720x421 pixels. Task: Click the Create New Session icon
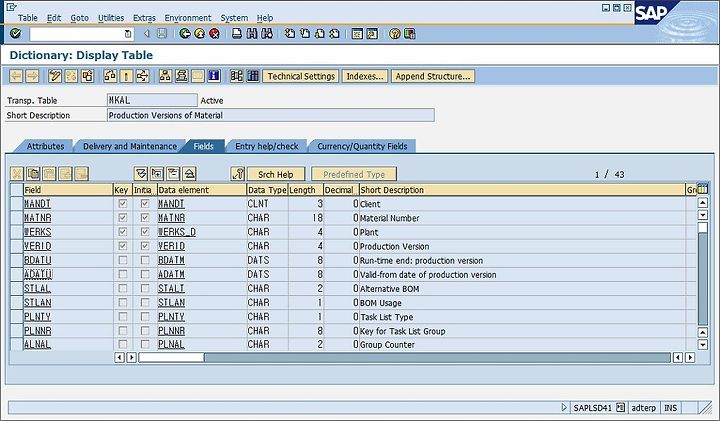[357, 34]
